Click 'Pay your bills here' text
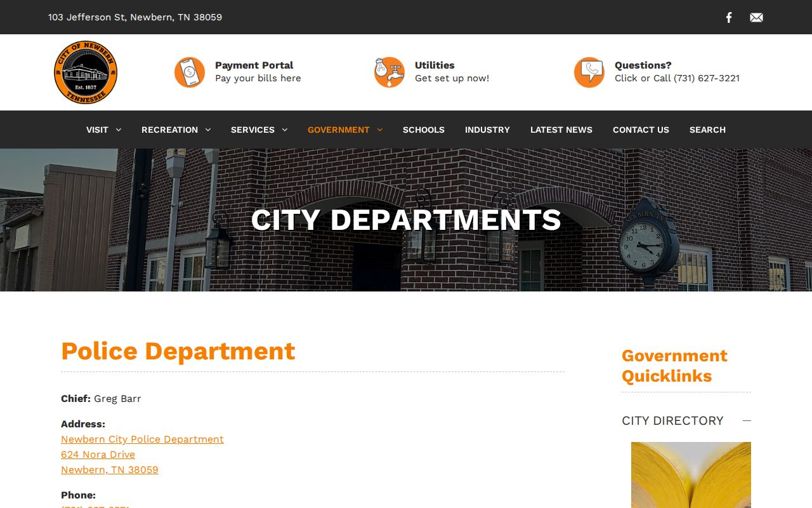Image resolution: width=812 pixels, height=508 pixels. (x=258, y=78)
